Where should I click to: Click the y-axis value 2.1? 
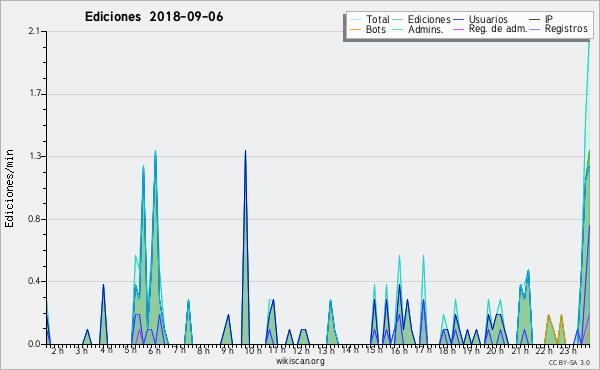[34, 31]
